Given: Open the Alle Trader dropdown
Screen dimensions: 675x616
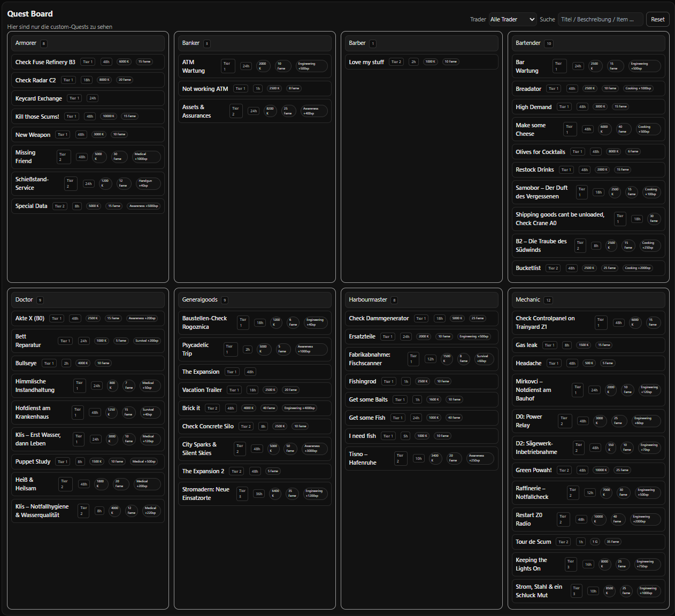Looking at the screenshot, I should pyautogui.click(x=512, y=19).
